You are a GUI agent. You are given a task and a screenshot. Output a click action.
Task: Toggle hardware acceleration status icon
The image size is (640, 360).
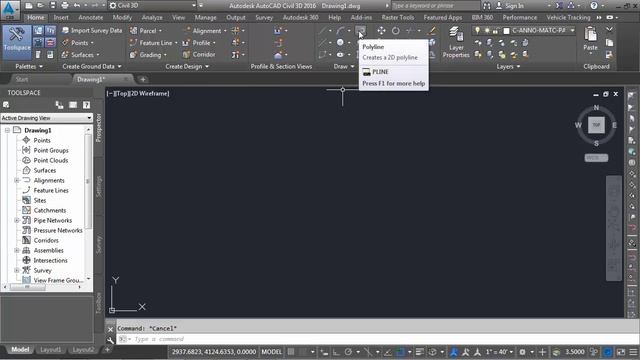[x=608, y=352]
